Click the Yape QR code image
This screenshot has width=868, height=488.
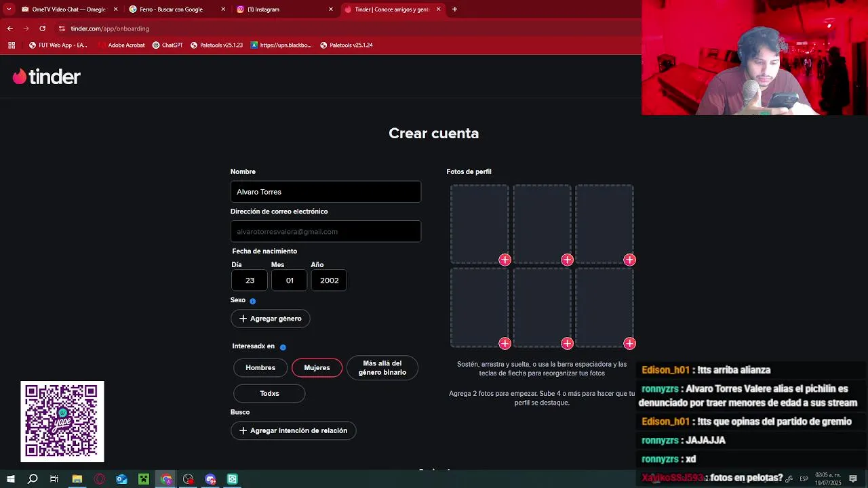point(62,422)
